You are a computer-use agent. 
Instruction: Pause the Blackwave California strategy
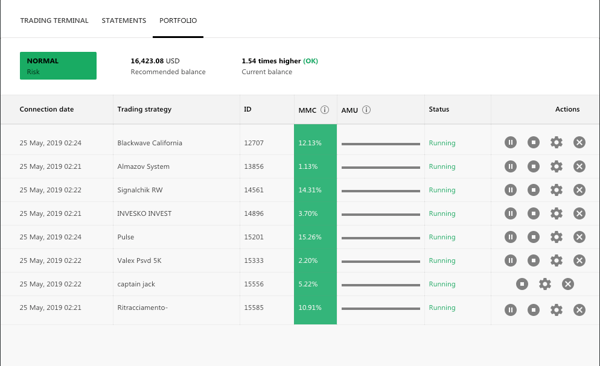click(x=510, y=142)
